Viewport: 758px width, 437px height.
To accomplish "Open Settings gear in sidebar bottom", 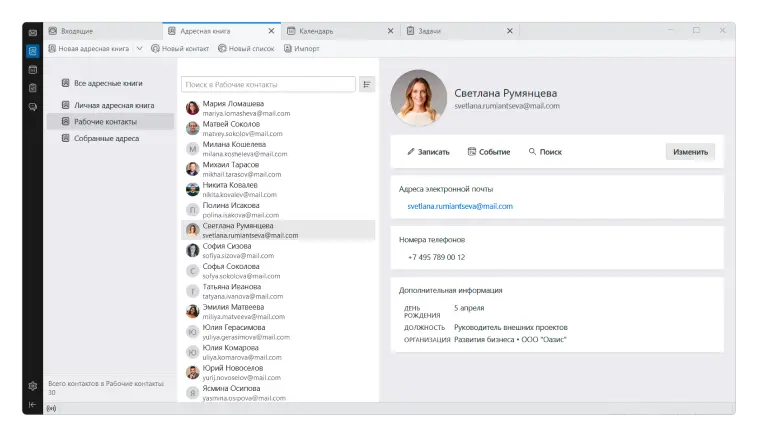I will [32, 386].
